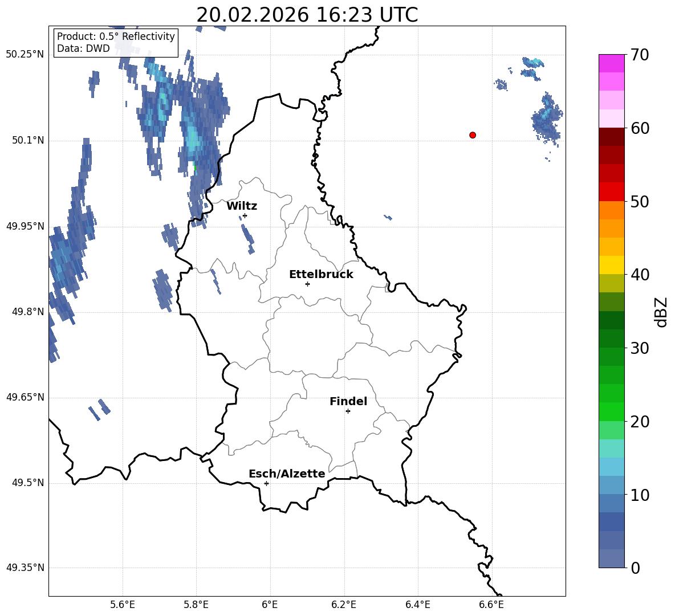This screenshot has width=675, height=616.
Task: Click the Findel cross marker
Action: point(348,411)
